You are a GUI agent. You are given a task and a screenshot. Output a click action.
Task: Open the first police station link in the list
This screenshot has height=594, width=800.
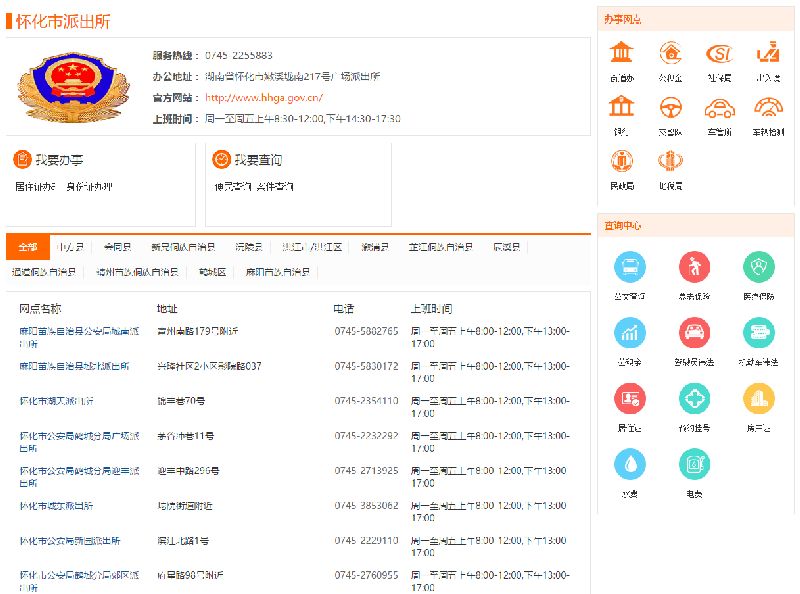78,336
